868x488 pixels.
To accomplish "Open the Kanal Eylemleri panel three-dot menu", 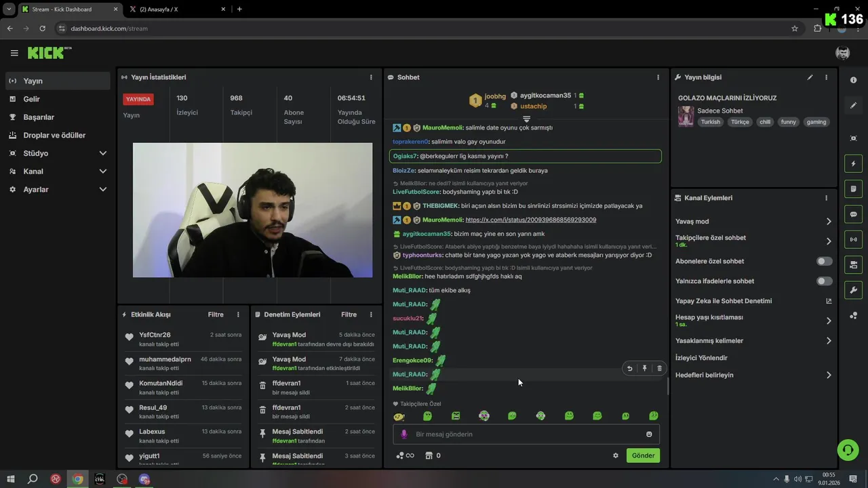I will (826, 198).
